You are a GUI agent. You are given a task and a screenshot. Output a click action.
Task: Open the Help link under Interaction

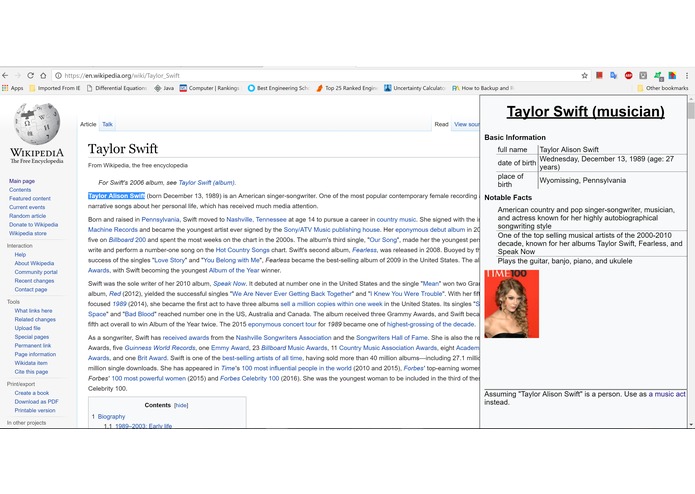20,255
